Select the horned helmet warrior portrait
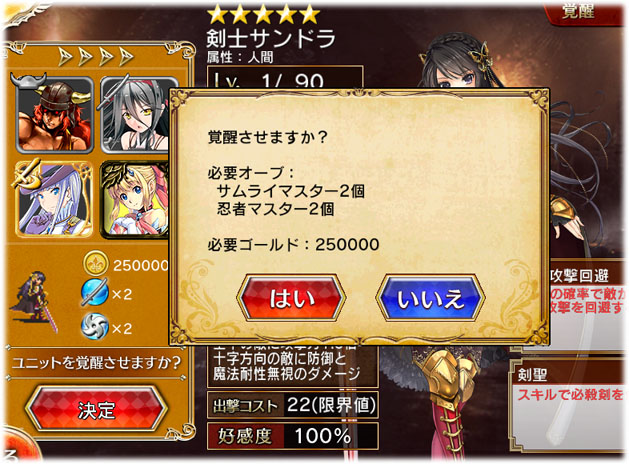Image resolution: width=629 pixels, height=464 pixels. click(55, 113)
